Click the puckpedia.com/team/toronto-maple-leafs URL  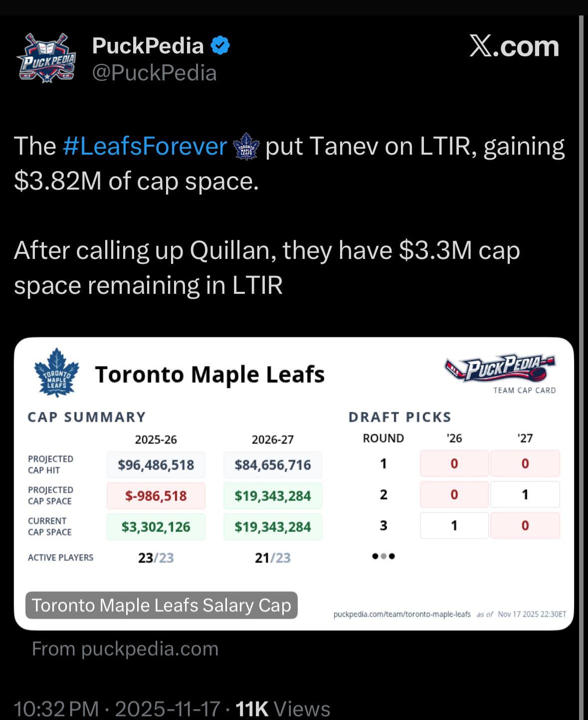point(402,614)
